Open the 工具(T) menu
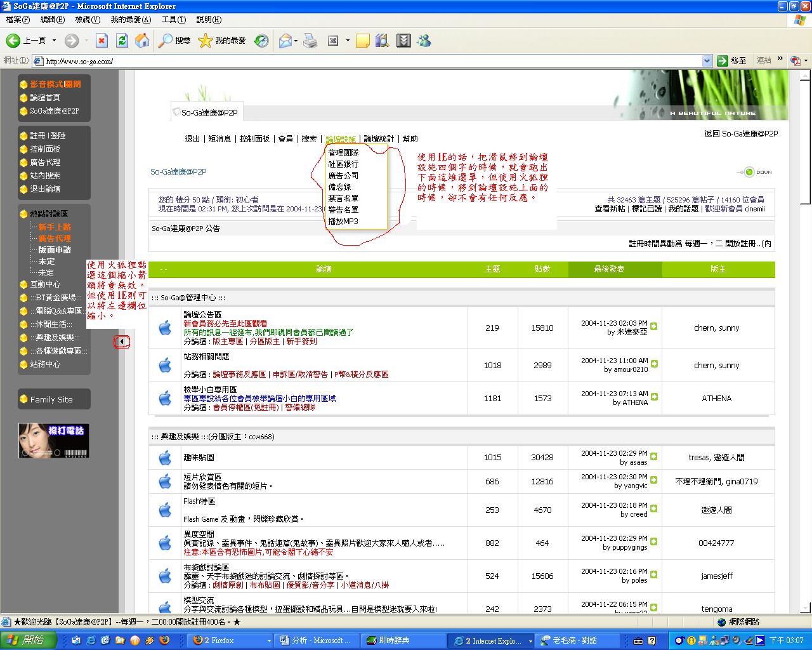Image resolution: width=812 pixels, height=650 pixels. coord(173,20)
